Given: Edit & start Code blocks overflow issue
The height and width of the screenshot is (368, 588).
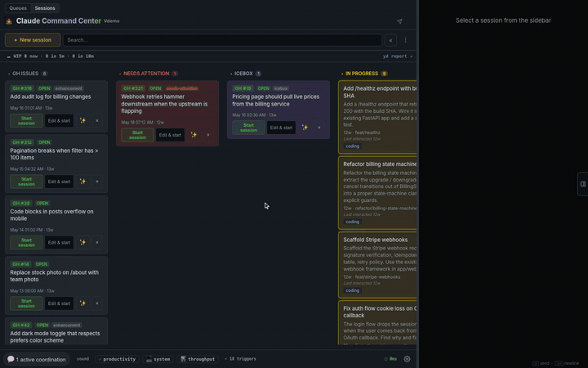Looking at the screenshot, I should (x=59, y=243).
